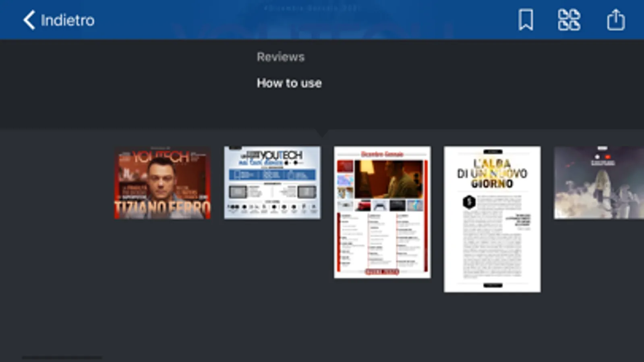The image size is (644, 362).
Task: Open the blue YouTech guide page thumbnail
Action: (272, 183)
